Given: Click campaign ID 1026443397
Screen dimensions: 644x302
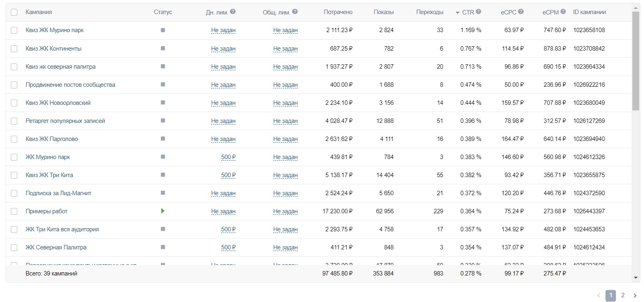Looking at the screenshot, I should [589, 211].
